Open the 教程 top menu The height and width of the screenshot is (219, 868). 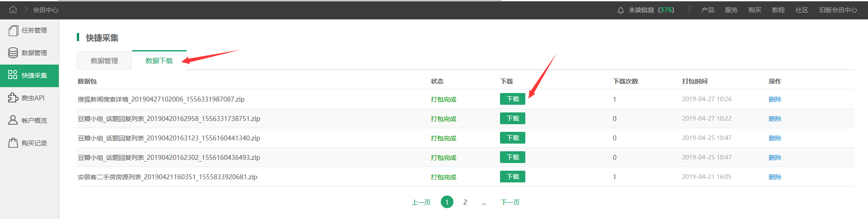coord(778,10)
